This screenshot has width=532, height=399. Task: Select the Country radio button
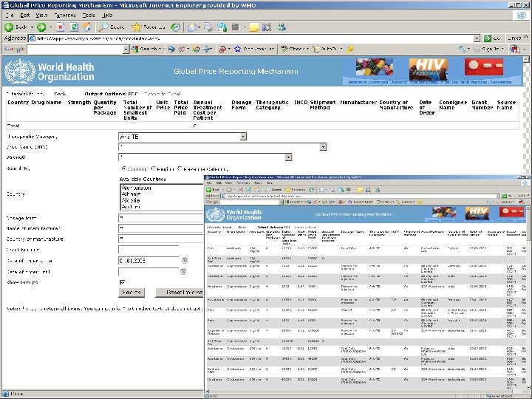[x=123, y=168]
